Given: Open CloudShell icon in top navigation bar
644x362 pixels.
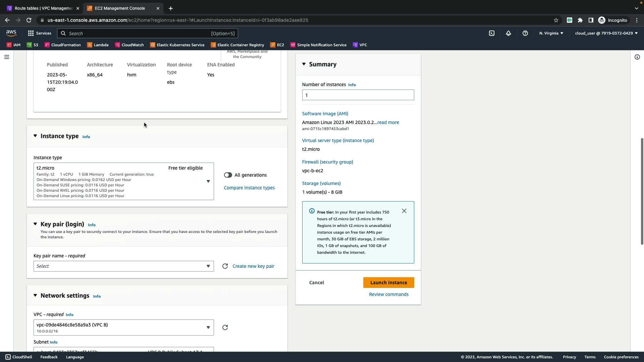Looking at the screenshot, I should coord(491,33).
